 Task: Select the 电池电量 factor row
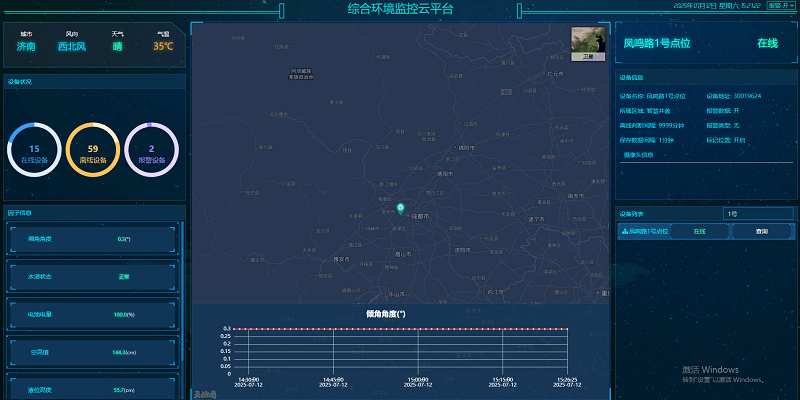(x=93, y=314)
